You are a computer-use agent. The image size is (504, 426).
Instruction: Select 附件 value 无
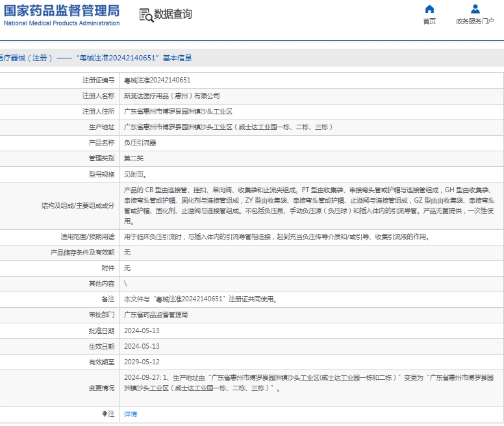127,268
